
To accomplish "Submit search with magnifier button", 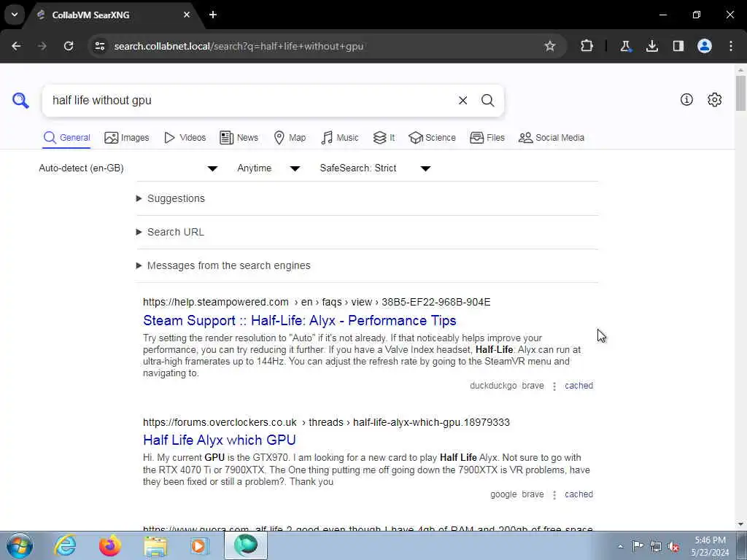I will [x=487, y=101].
